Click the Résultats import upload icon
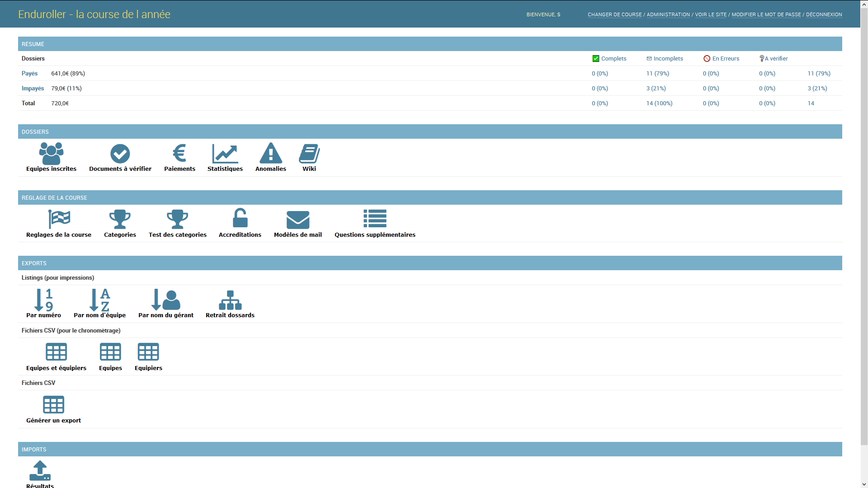This screenshot has height=488, width=868. point(40,471)
